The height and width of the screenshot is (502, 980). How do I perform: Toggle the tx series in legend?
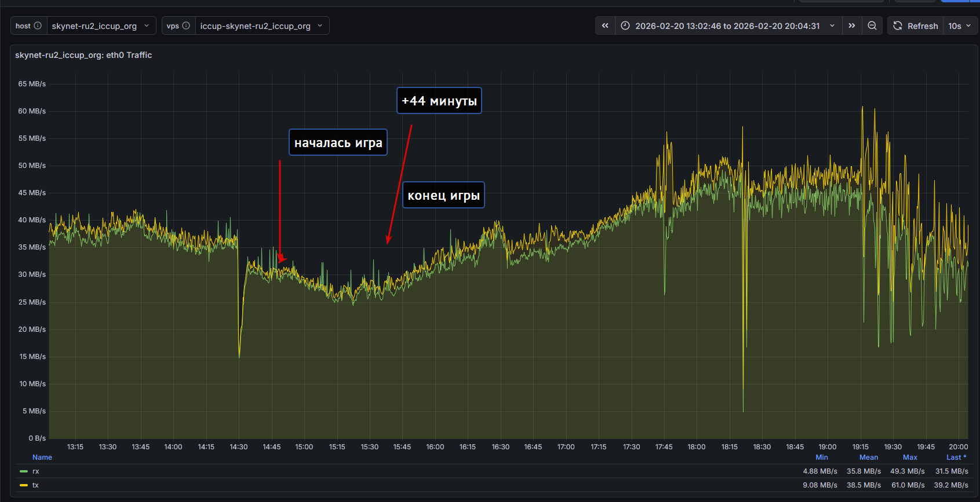35,485
